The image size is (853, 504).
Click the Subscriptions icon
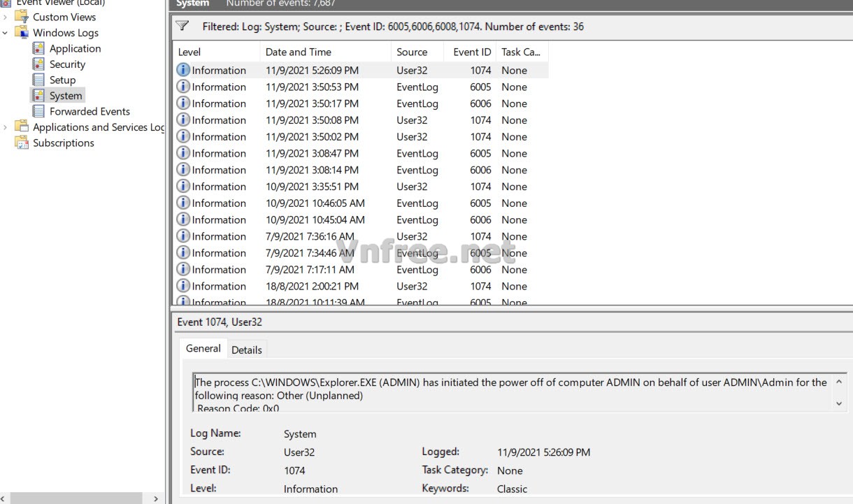(22, 143)
